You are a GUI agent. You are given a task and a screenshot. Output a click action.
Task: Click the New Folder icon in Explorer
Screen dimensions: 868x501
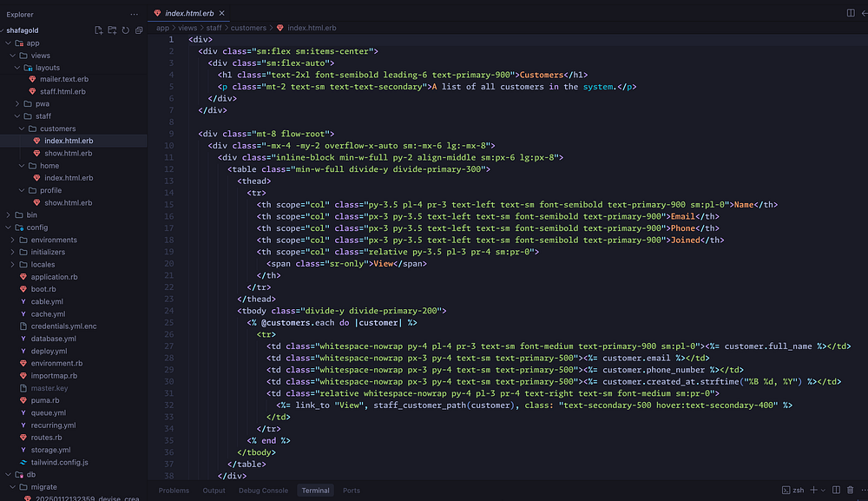(x=112, y=30)
